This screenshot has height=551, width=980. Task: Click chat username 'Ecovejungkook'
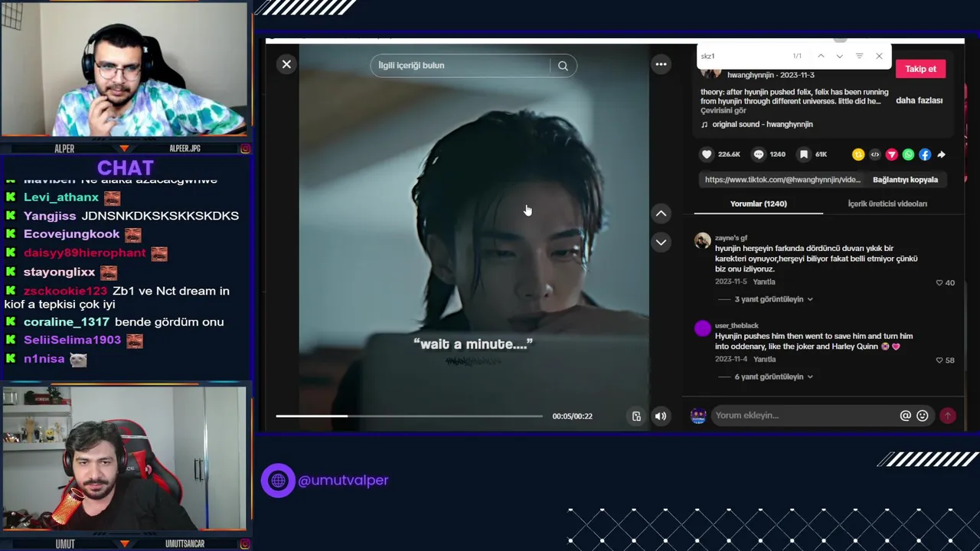tap(71, 234)
